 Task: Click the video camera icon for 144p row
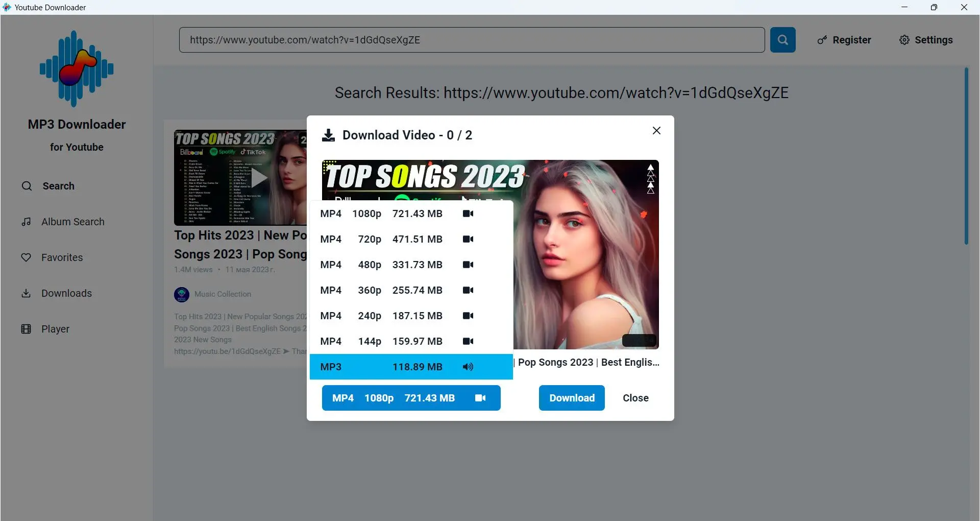click(x=468, y=341)
